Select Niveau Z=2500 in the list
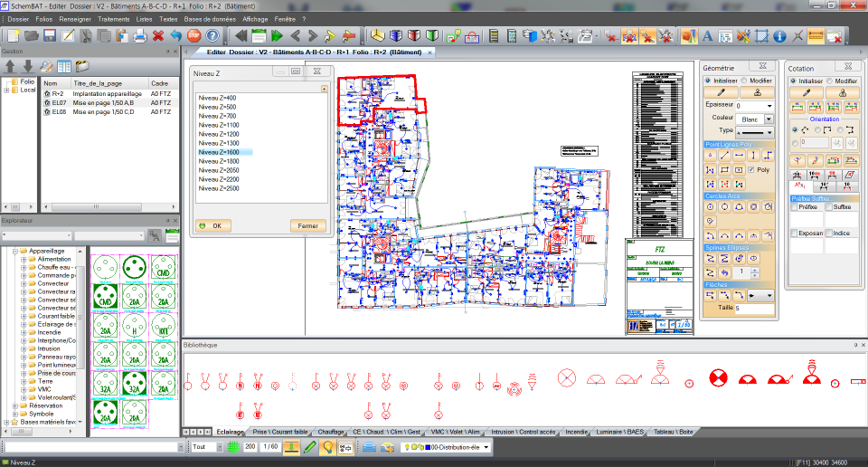Viewport: 868px width, 467px height. click(x=219, y=188)
